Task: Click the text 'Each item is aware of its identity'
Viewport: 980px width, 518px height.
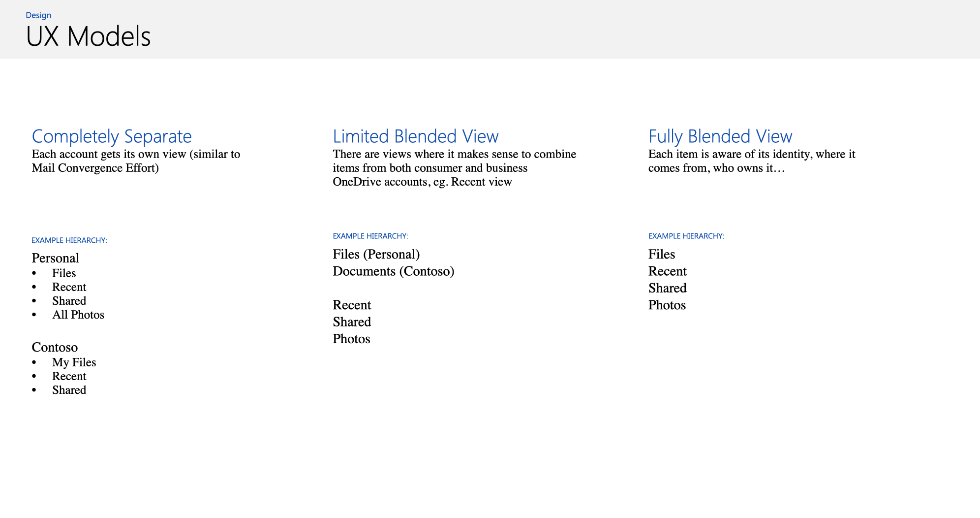Action: [730, 154]
